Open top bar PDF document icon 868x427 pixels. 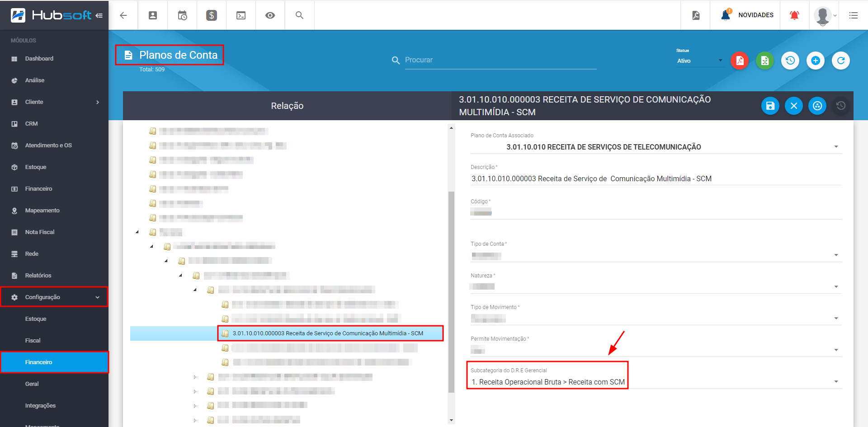click(x=696, y=15)
